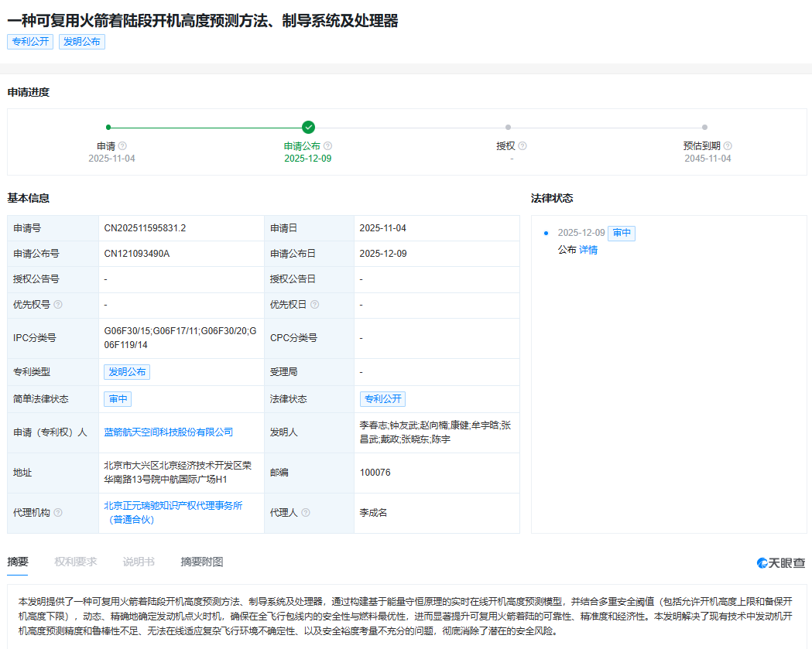Image resolution: width=812 pixels, height=649 pixels.
Task: Click the gray 授权 progress dot
Action: (x=508, y=126)
